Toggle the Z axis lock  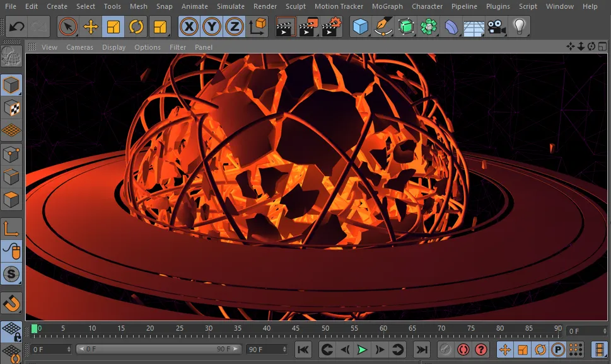tap(235, 27)
